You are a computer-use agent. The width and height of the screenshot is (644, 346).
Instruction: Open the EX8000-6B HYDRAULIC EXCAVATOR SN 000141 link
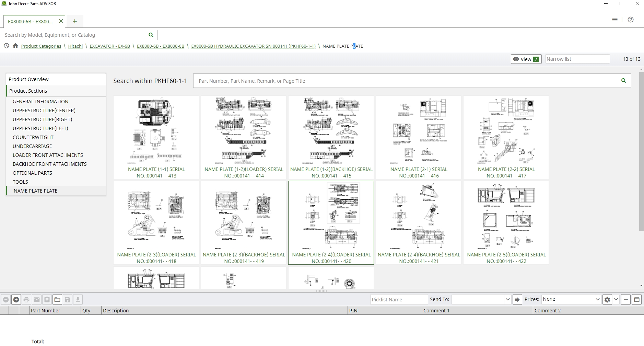pyautogui.click(x=253, y=46)
